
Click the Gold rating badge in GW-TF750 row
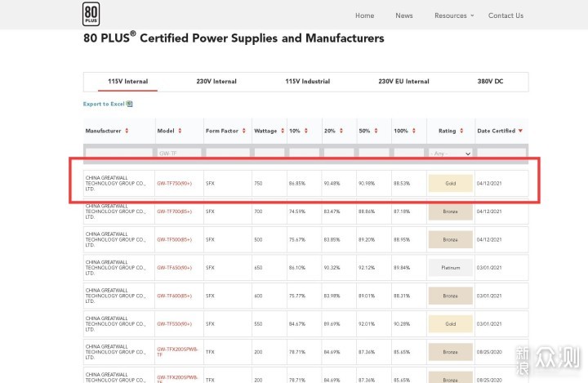(450, 184)
